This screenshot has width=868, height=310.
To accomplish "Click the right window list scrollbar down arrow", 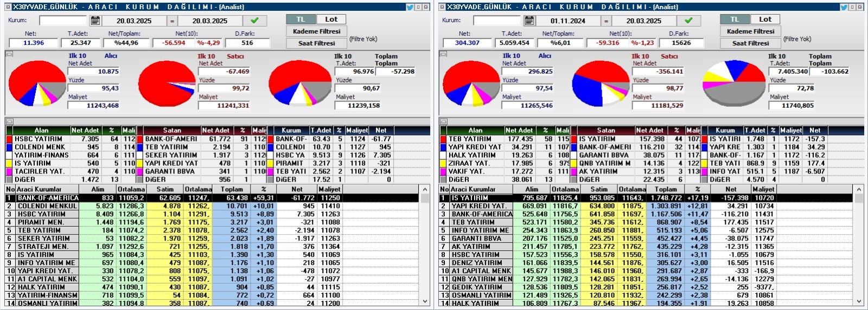I will click(x=859, y=301).
